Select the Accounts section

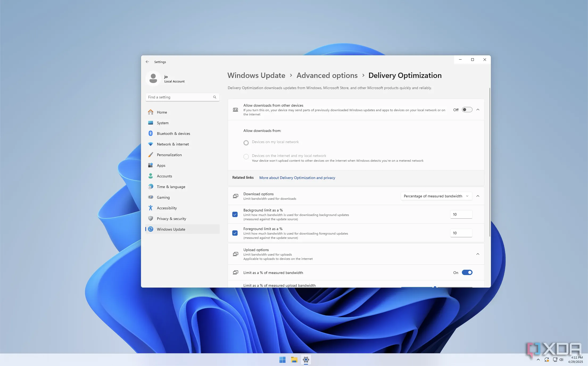(164, 176)
